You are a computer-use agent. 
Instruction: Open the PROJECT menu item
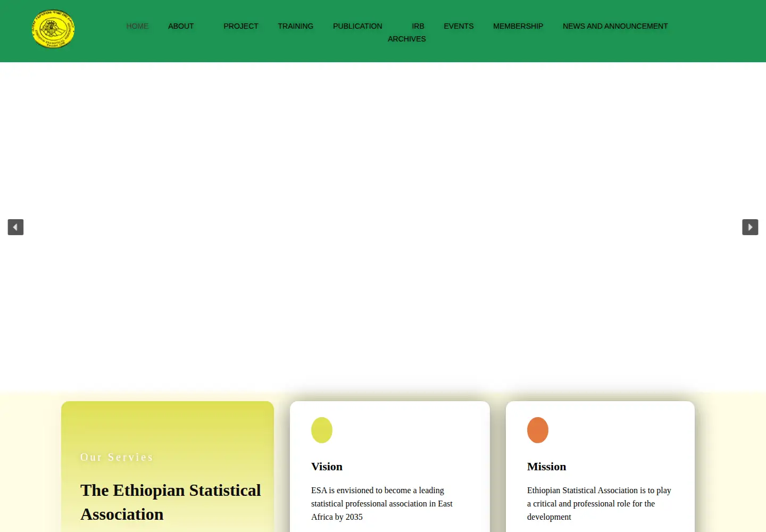(241, 26)
